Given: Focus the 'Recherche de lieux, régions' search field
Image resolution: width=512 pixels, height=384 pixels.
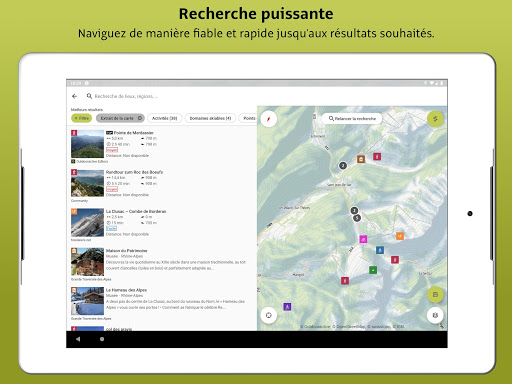Looking at the screenshot, I should coord(126,96).
